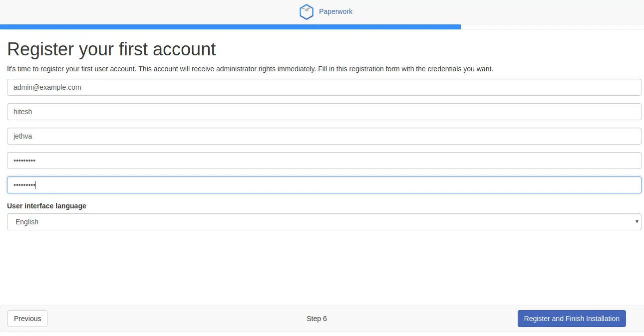The width and height of the screenshot is (644, 336).
Task: Click the arrow on the language selector
Action: click(x=637, y=222)
